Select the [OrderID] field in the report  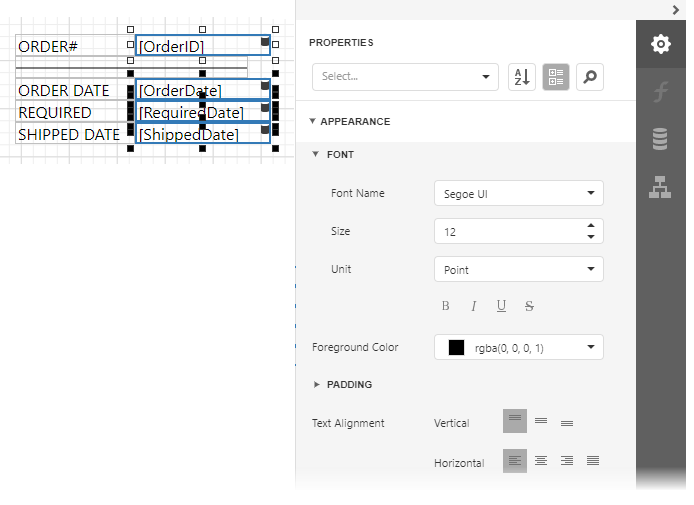point(200,46)
